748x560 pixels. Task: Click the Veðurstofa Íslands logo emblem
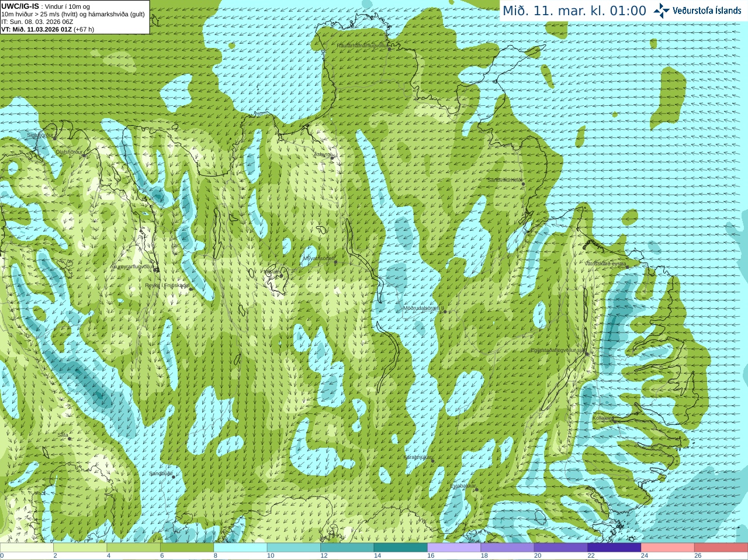(x=662, y=11)
